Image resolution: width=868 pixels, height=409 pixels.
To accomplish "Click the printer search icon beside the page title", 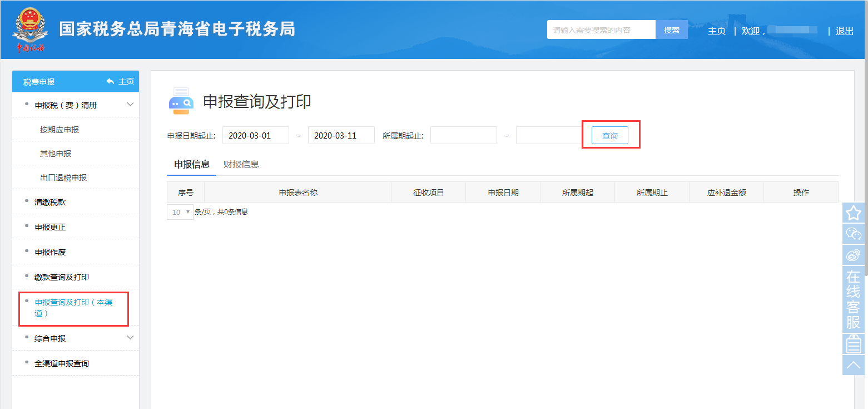I will 181,101.
